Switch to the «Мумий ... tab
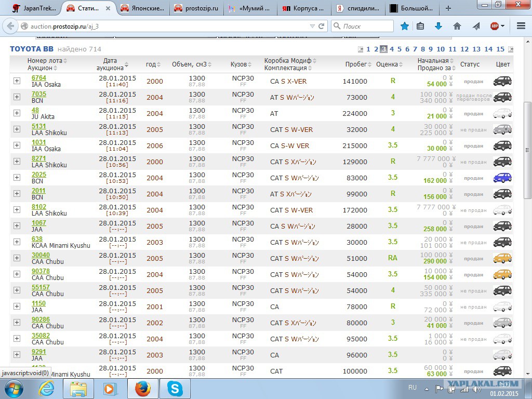Screen dimensions: 532x399 point(250,8)
